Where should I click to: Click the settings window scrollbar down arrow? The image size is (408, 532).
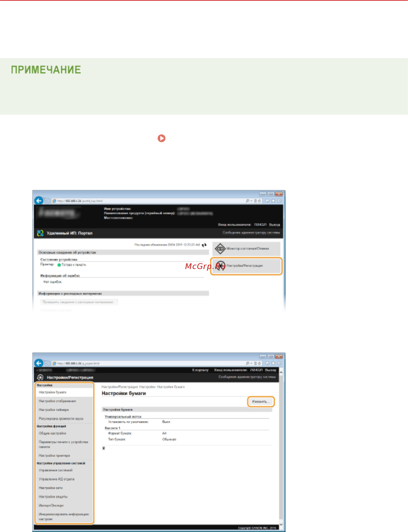(x=281, y=524)
